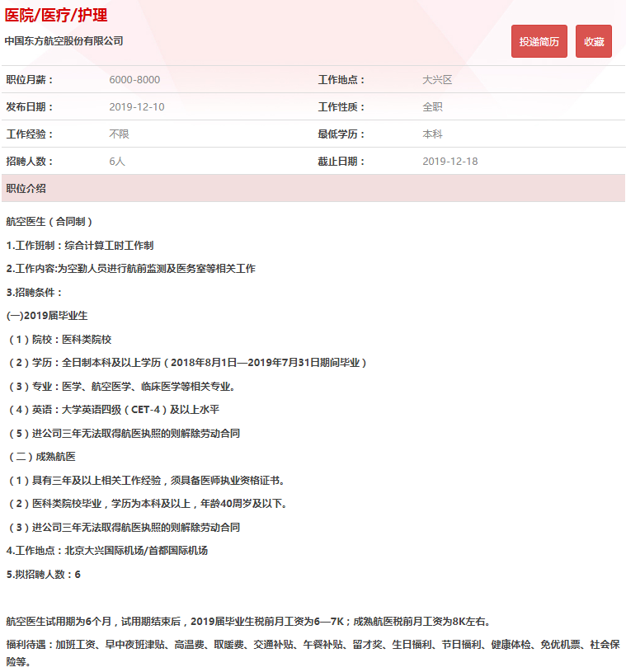
Task: Click the line about 全日制本科及以上学历
Action: tap(188, 363)
